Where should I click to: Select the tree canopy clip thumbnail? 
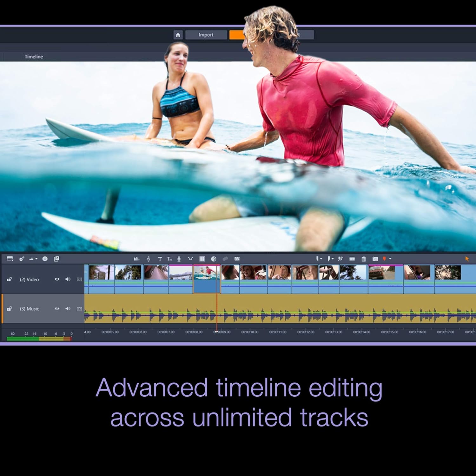(448, 273)
